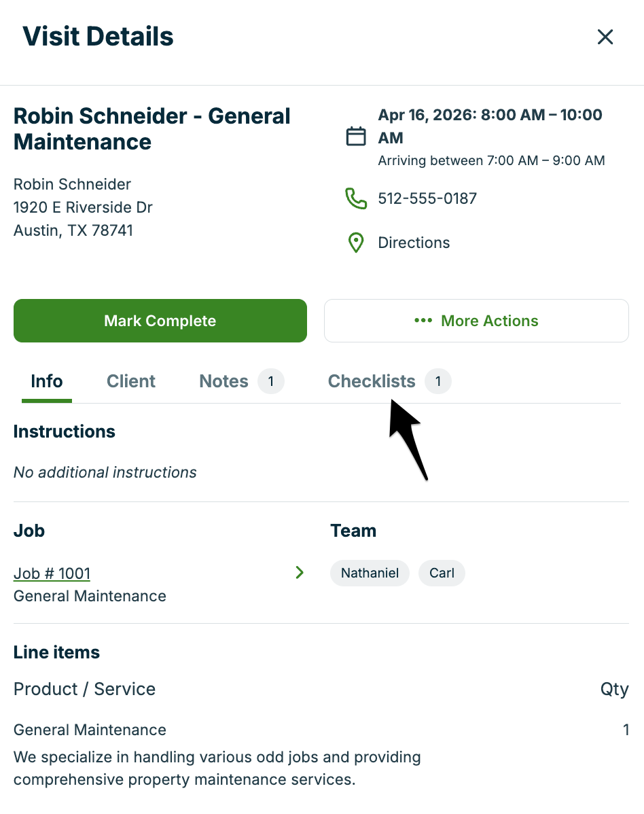This screenshot has width=644, height=814.
Task: Click the green chevron next to Job #1001
Action: [300, 573]
